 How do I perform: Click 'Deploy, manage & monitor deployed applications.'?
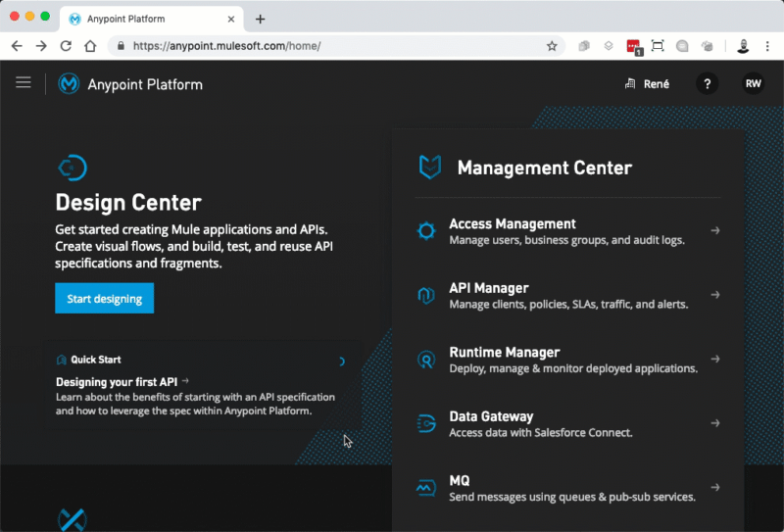[573, 368]
